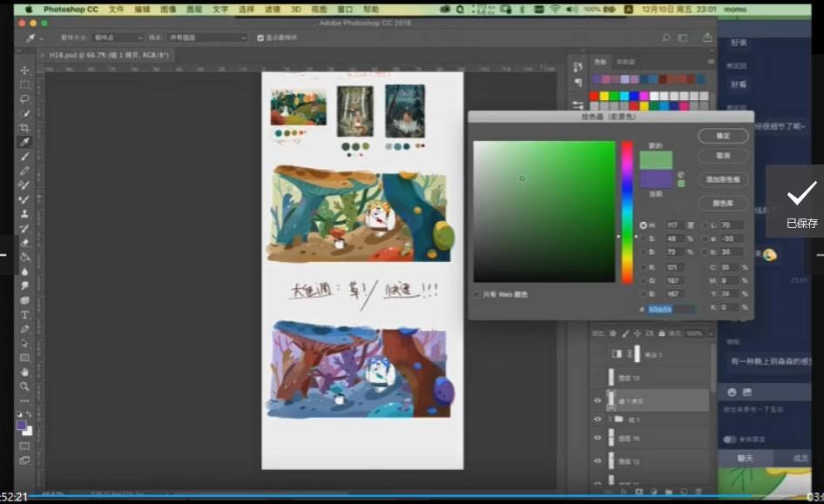Open the 图像 menu
The width and height of the screenshot is (824, 504).
coord(168,9)
